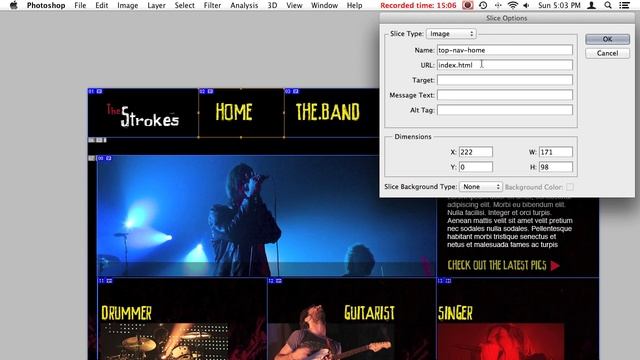640x360 pixels.
Task: Click the Y dimension field
Action: tap(476, 167)
